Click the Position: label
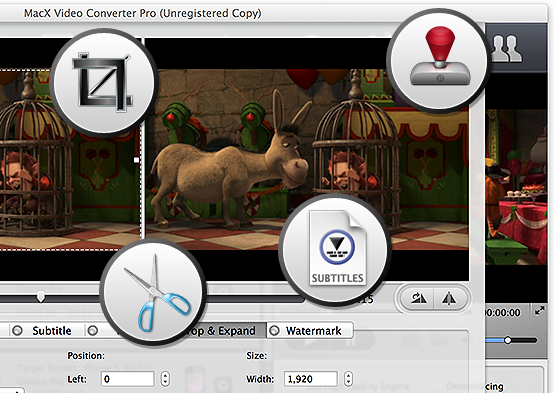Screen dimensions: 554x393 point(86,355)
